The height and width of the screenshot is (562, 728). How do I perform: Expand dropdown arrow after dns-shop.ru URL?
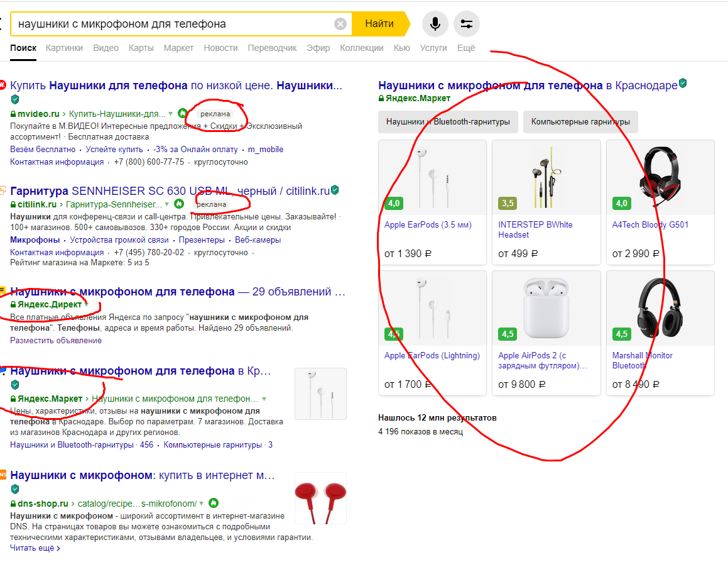coord(202,504)
